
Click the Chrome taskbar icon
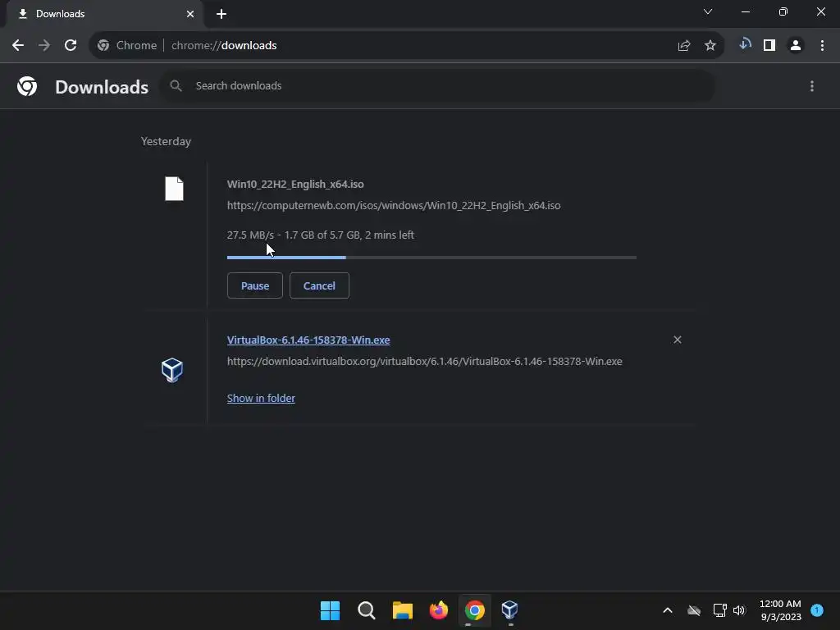click(475, 610)
